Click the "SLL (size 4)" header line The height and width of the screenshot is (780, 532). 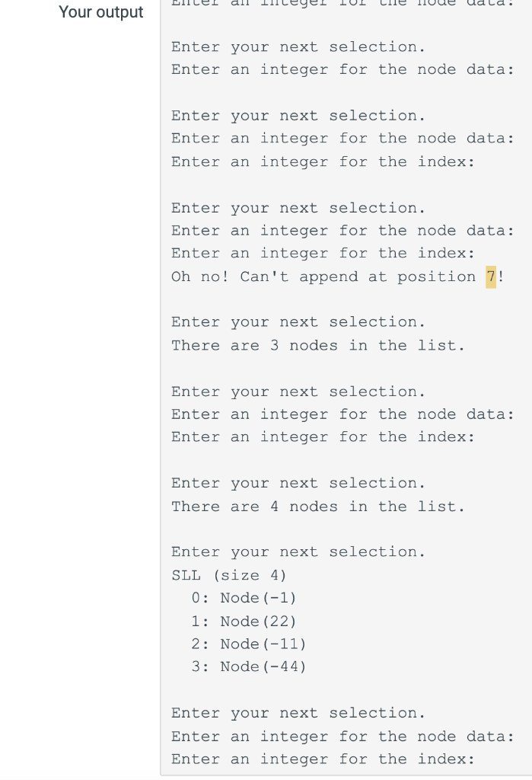[229, 576]
